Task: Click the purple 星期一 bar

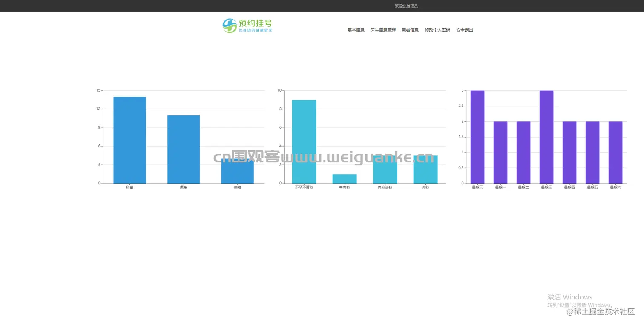Action: pos(500,152)
